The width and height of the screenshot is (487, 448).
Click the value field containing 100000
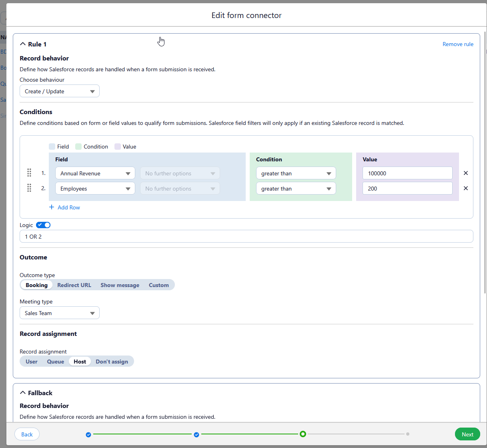pyautogui.click(x=407, y=173)
